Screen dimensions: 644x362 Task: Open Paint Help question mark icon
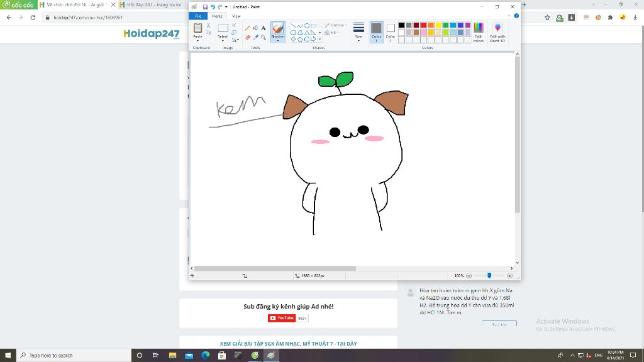[x=516, y=16]
